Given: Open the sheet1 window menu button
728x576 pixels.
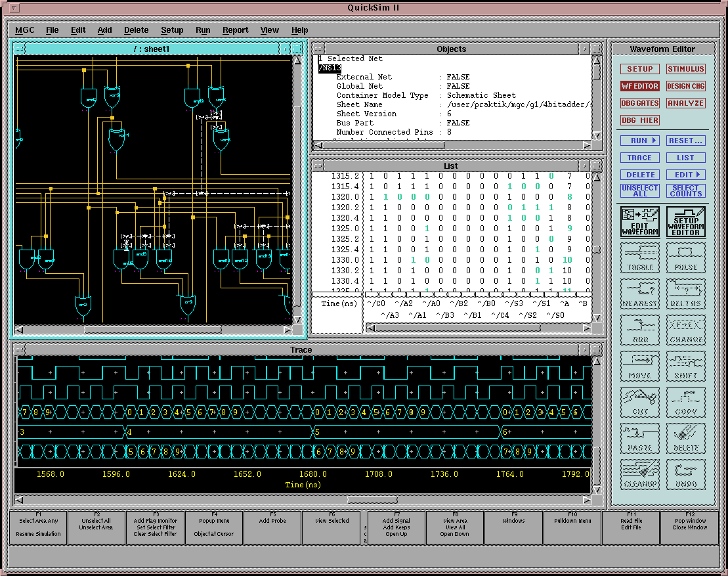Looking at the screenshot, I should click(19, 49).
